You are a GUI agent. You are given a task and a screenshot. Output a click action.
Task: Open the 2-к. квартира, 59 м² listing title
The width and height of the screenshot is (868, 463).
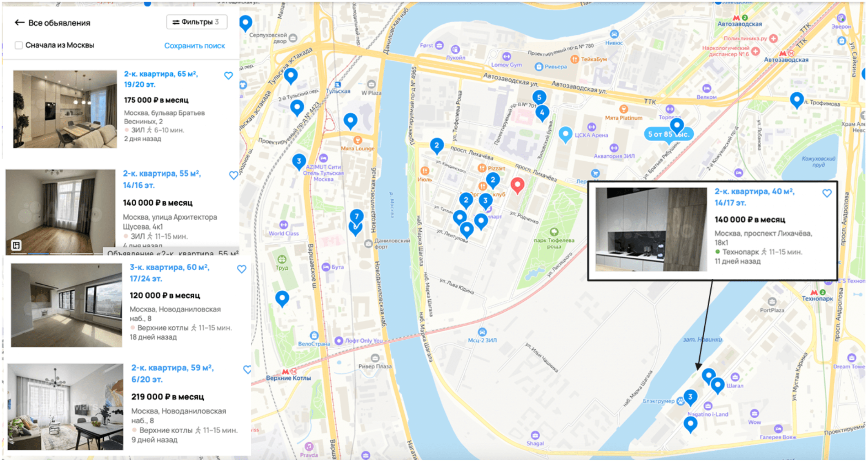(x=172, y=373)
